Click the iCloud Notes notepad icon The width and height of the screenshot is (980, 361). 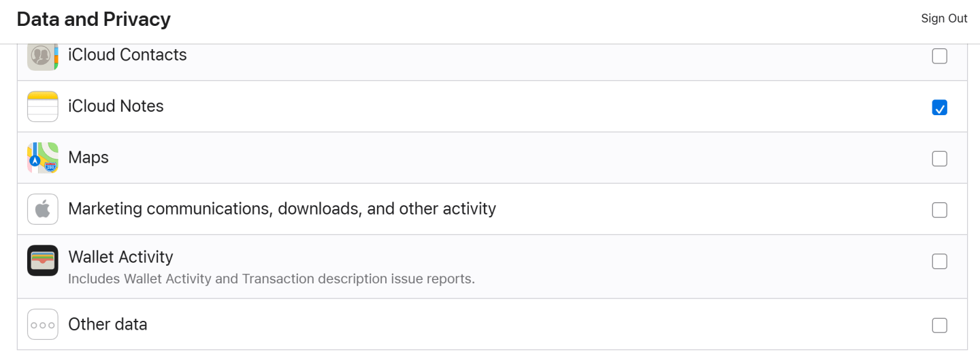point(42,107)
